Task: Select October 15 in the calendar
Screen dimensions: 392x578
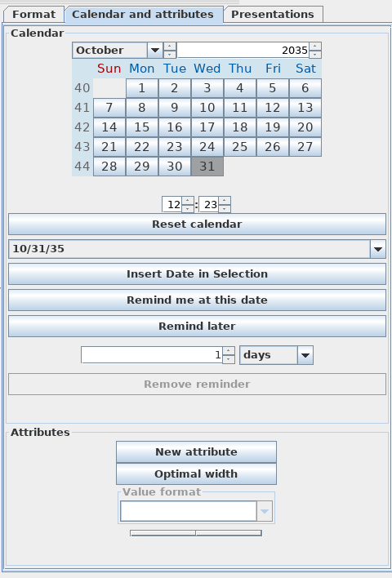Action: [x=142, y=127]
